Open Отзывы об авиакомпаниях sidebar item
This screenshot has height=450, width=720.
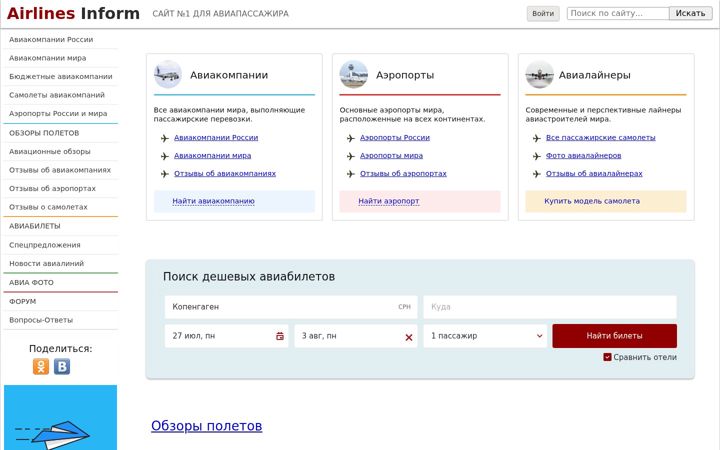tap(60, 170)
